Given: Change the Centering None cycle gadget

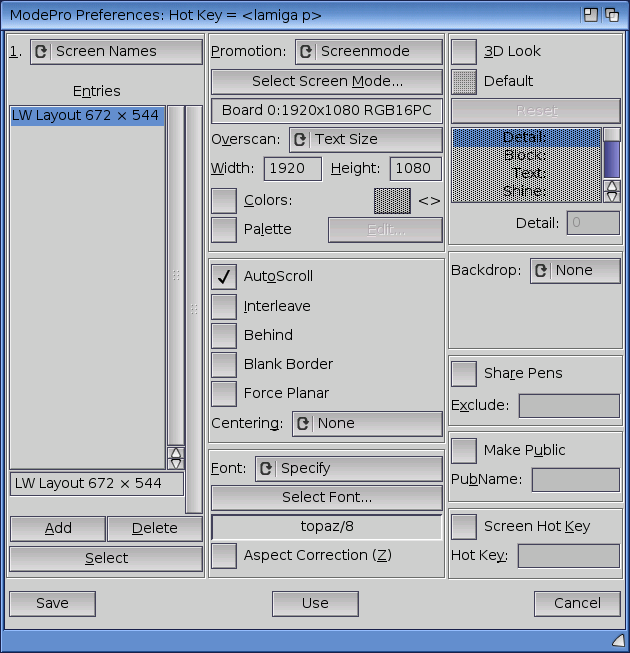Looking at the screenshot, I should coord(367,424).
